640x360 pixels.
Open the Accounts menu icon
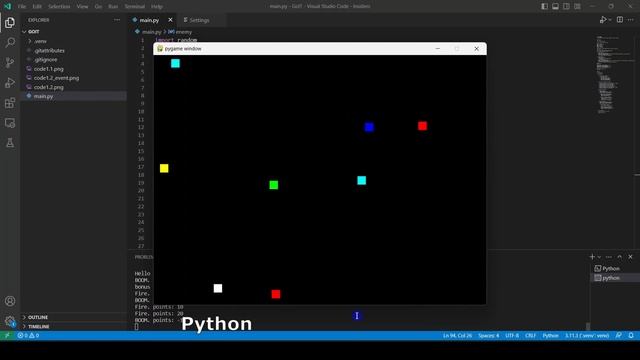pyautogui.click(x=10, y=301)
